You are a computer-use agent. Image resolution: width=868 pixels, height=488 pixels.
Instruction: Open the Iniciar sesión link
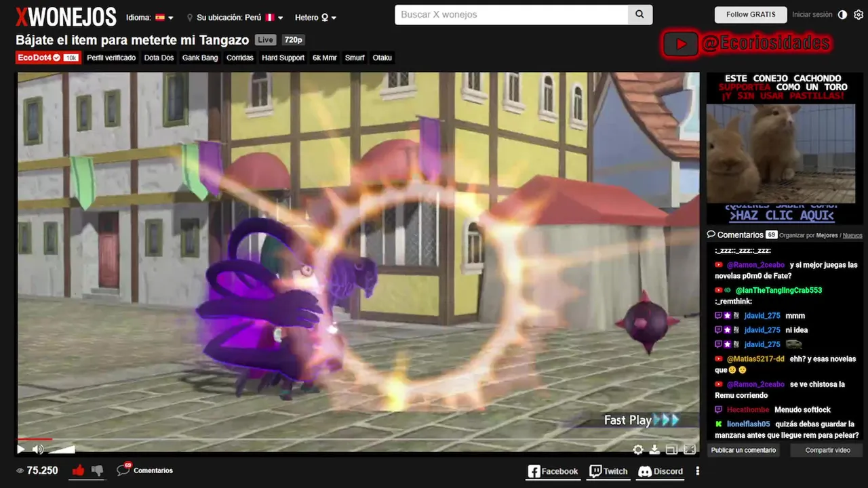click(812, 14)
